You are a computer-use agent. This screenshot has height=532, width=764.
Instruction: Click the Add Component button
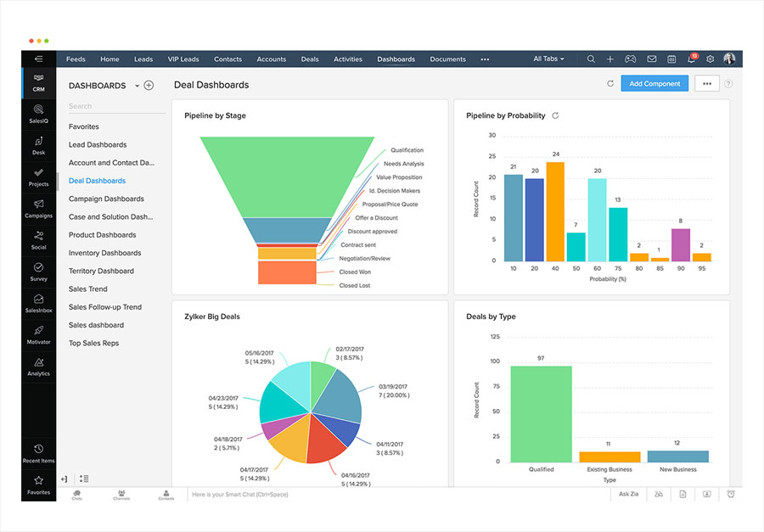pyautogui.click(x=654, y=83)
